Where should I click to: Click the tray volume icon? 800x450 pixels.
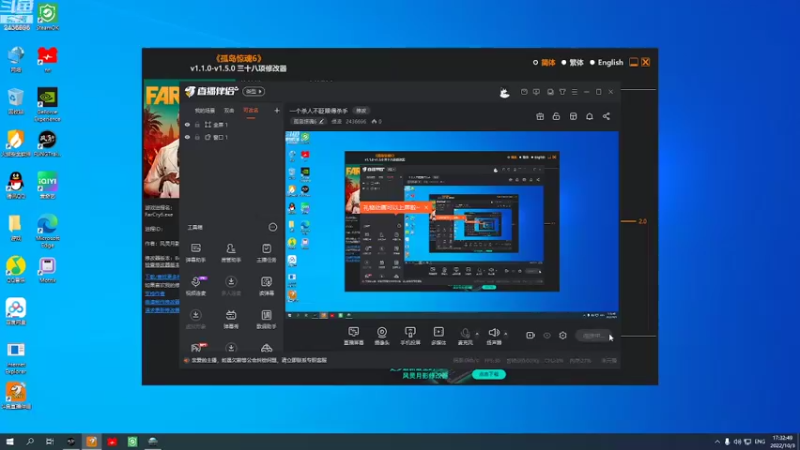(x=737, y=441)
